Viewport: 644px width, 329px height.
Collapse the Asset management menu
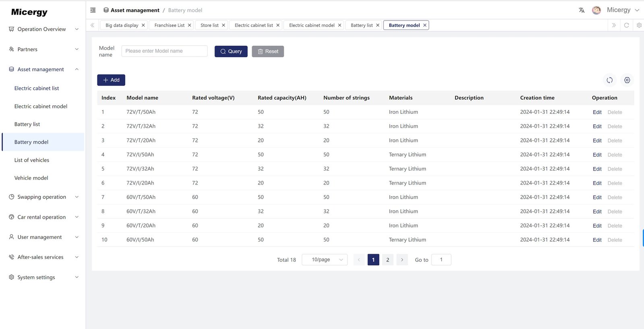(x=42, y=70)
